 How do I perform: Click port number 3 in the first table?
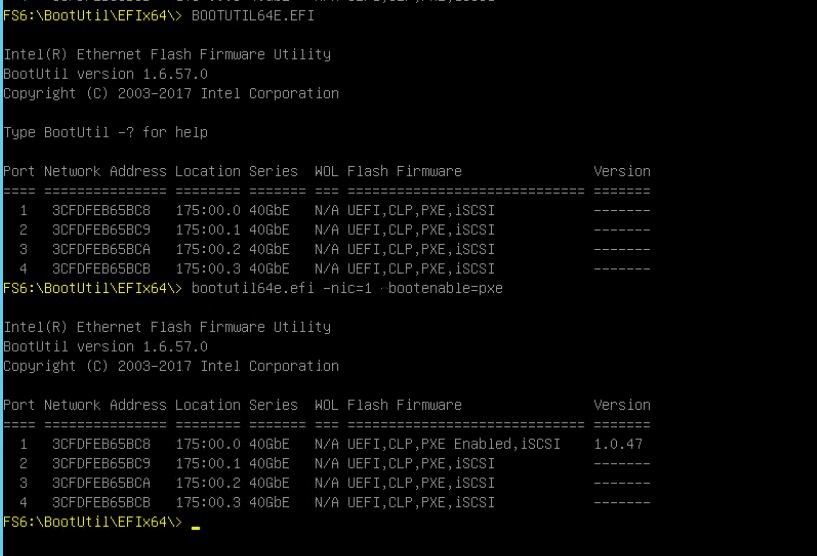pos(23,249)
